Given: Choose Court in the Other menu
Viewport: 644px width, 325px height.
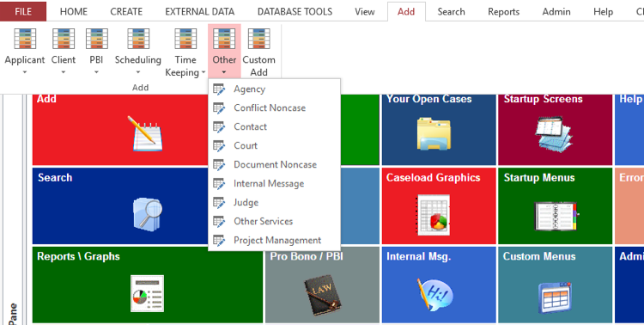Looking at the screenshot, I should click(x=275, y=145).
